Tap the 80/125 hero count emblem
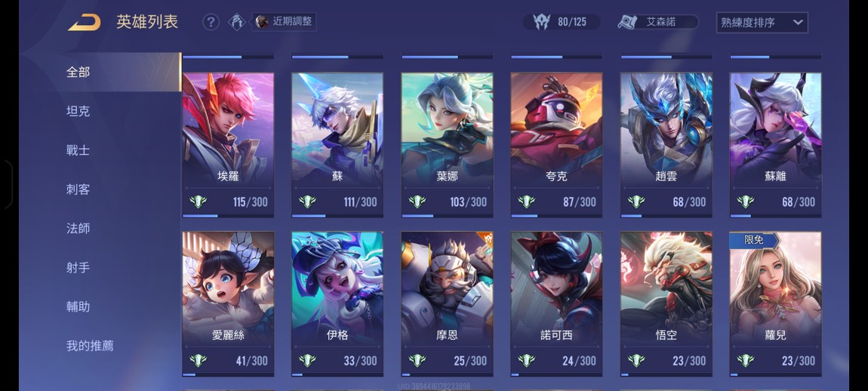Viewport: 868px width, 391px height. point(541,22)
